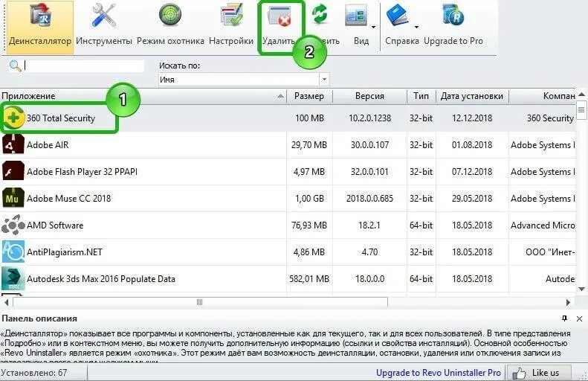Close the Панель описания panel
The width and height of the screenshot is (588, 381).
579,318
